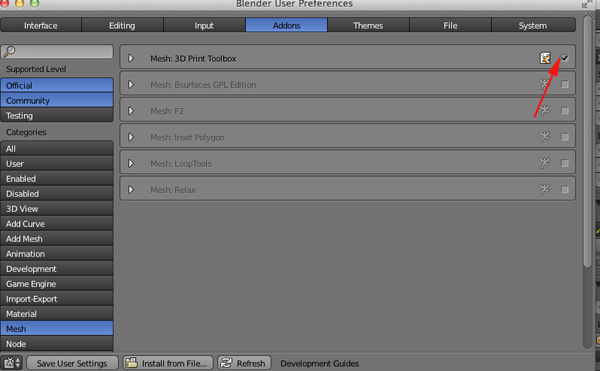Expand the Mesh: Relax details
This screenshot has height=371, width=600.
[x=131, y=190]
